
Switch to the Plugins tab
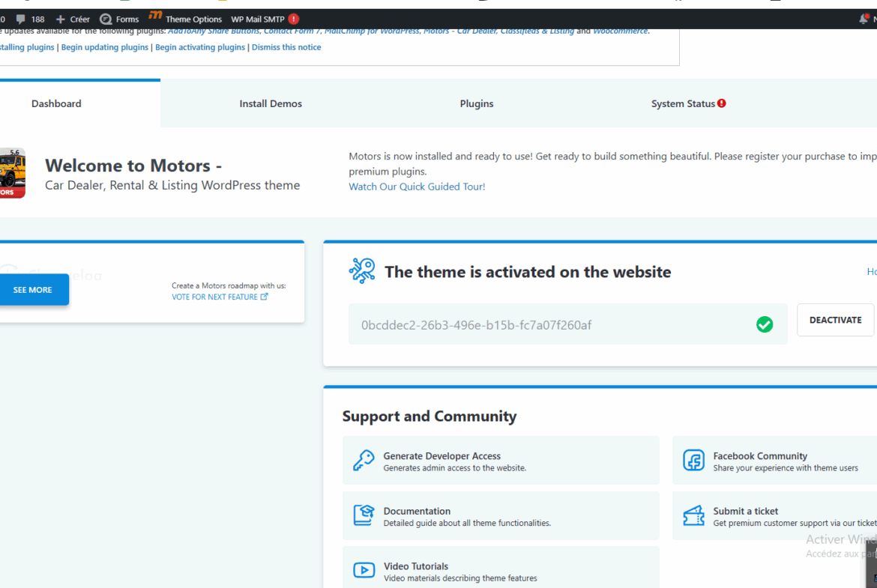pyautogui.click(x=477, y=103)
